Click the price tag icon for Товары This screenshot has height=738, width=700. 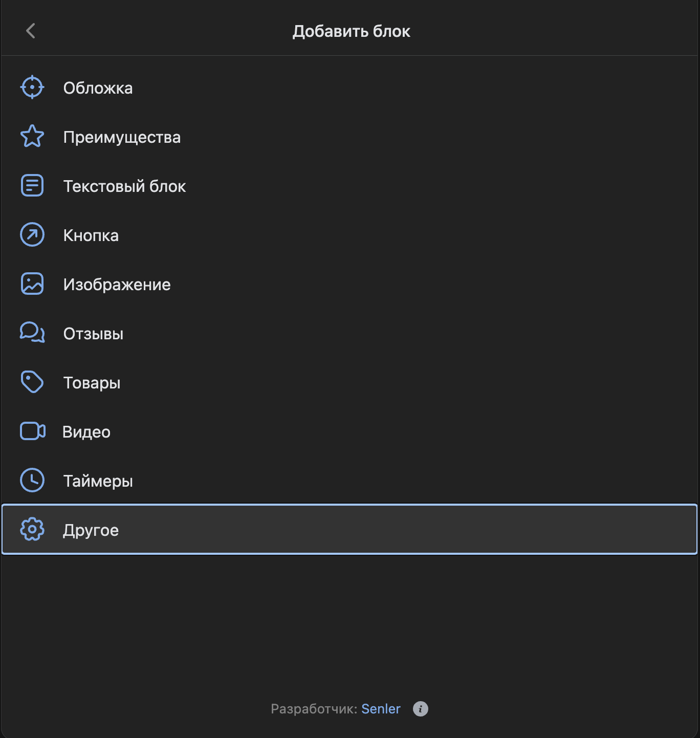pos(32,382)
